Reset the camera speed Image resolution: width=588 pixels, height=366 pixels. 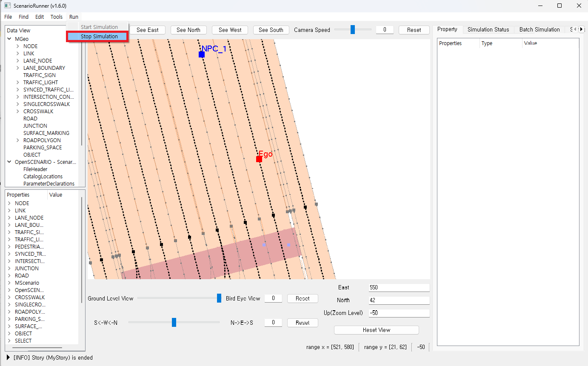click(414, 30)
